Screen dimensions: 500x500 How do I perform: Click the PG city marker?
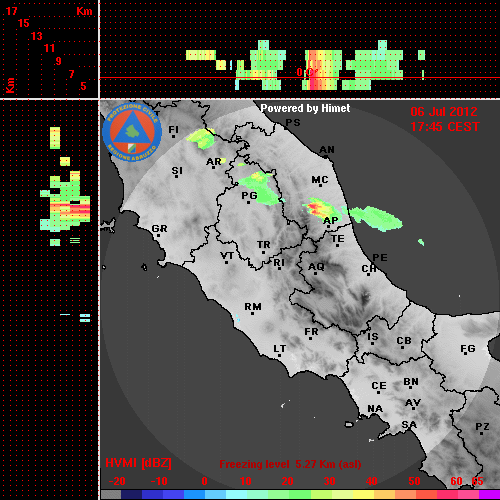[x=248, y=202]
